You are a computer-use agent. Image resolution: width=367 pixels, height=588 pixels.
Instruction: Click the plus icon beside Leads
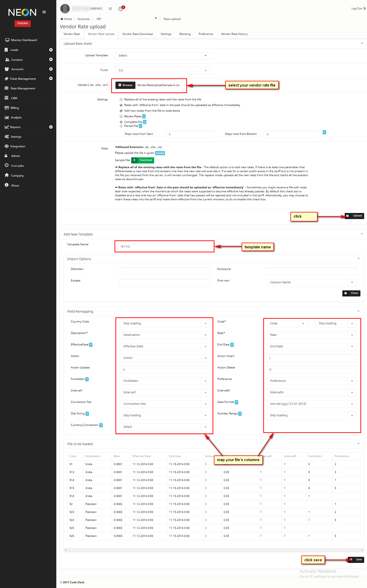tap(51, 50)
